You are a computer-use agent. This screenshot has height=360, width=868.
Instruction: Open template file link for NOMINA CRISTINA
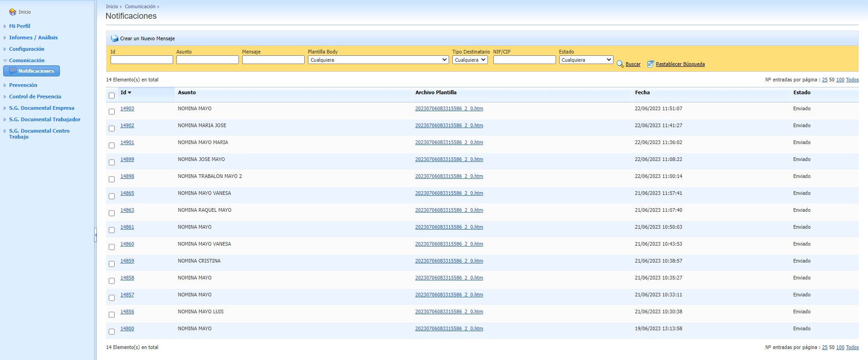(x=449, y=261)
